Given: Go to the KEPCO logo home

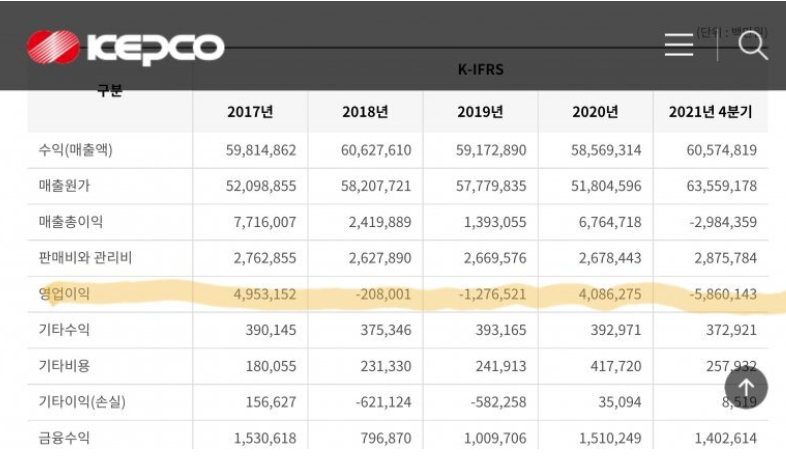Looking at the screenshot, I should click(x=125, y=48).
